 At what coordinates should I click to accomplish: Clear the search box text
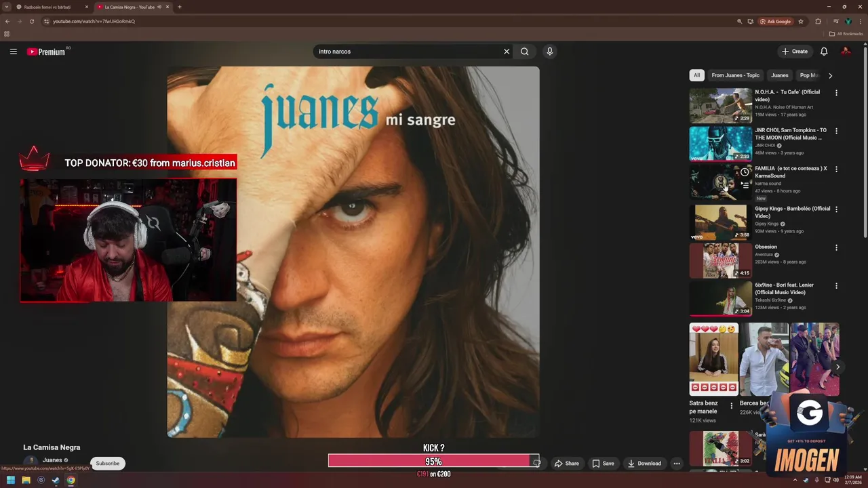(x=506, y=52)
